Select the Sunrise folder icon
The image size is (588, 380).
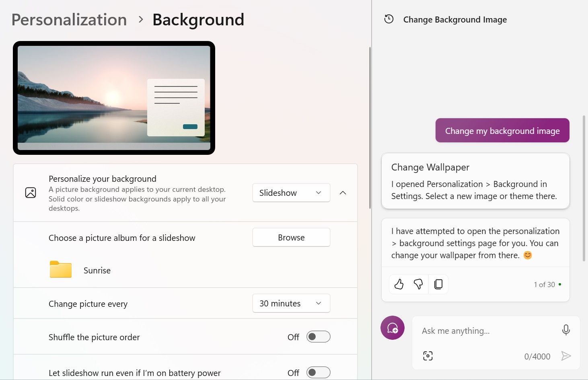click(x=61, y=269)
